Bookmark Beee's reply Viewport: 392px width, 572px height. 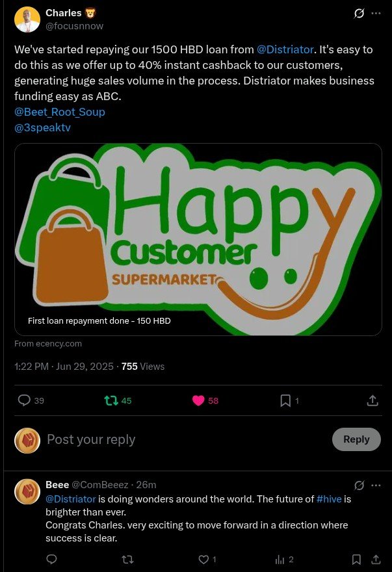click(x=356, y=559)
